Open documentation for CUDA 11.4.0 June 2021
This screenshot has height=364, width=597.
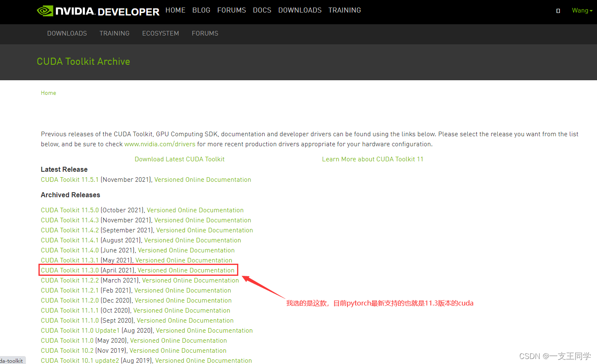pyautogui.click(x=186, y=250)
